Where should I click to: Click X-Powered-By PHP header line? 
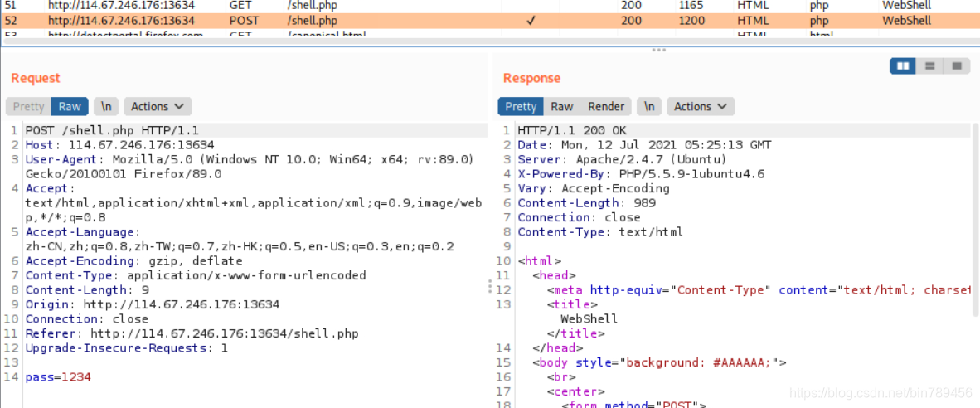click(641, 173)
